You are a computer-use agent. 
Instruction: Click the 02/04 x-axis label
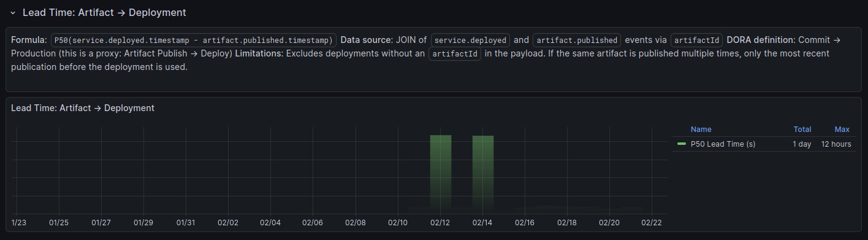pyautogui.click(x=270, y=222)
